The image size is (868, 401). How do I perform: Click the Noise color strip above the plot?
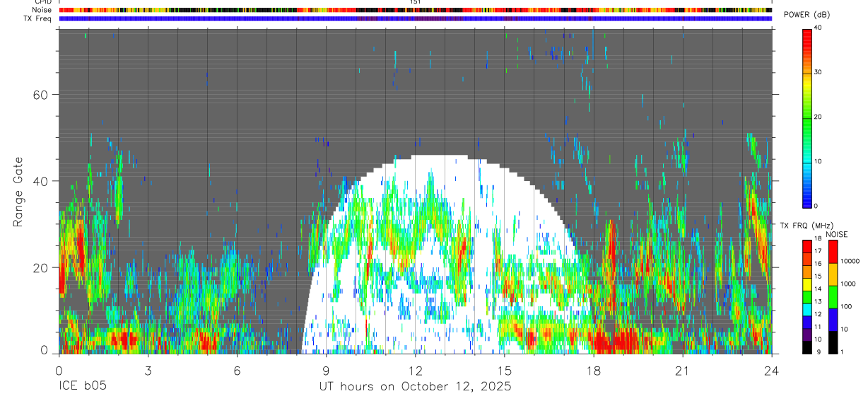tap(415, 10)
